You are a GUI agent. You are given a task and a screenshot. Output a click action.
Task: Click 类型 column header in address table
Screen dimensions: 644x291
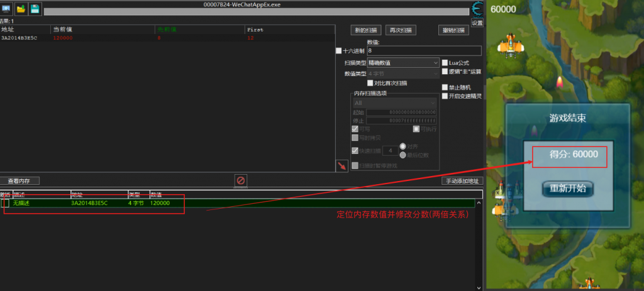pyautogui.click(x=139, y=194)
